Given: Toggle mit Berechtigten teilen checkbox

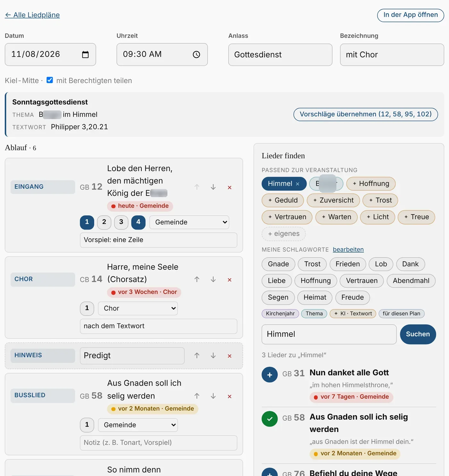Looking at the screenshot, I should tap(50, 80).
